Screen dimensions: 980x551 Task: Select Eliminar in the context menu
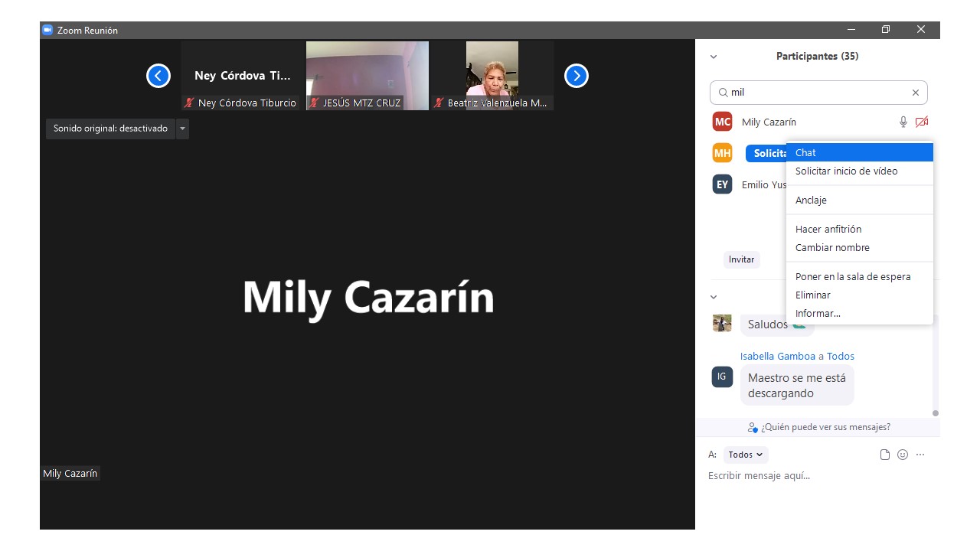(x=860, y=295)
